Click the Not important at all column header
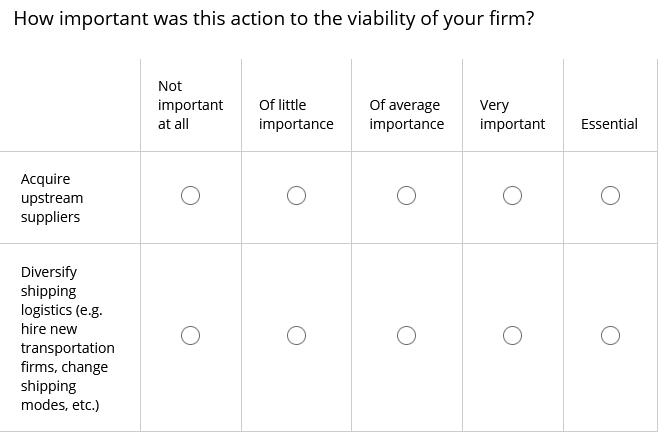Screen dimensions: 668x438 pos(190,105)
